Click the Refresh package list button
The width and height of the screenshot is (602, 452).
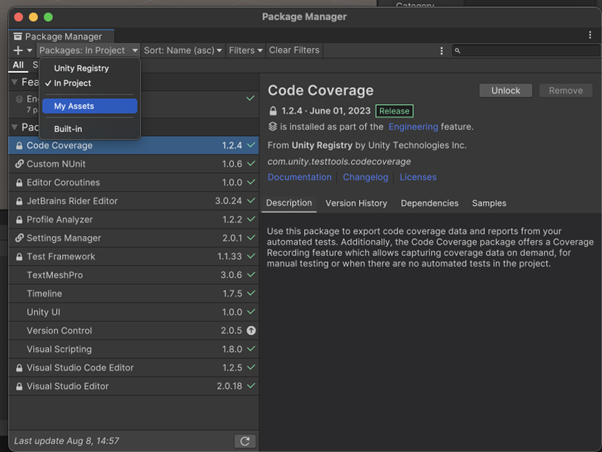(245, 441)
